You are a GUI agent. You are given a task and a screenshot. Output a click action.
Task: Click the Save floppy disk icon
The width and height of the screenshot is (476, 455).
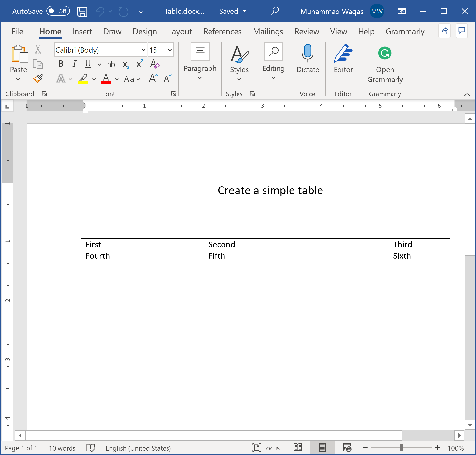82,12
